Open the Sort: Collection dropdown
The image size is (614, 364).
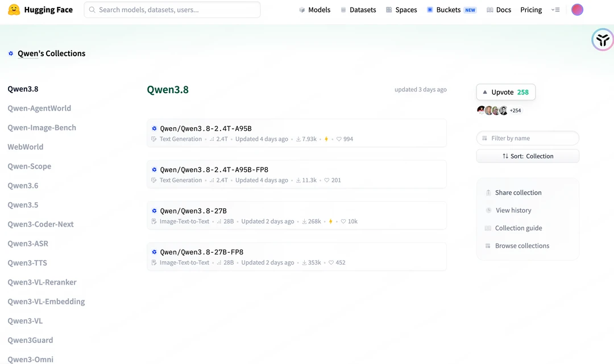528,156
